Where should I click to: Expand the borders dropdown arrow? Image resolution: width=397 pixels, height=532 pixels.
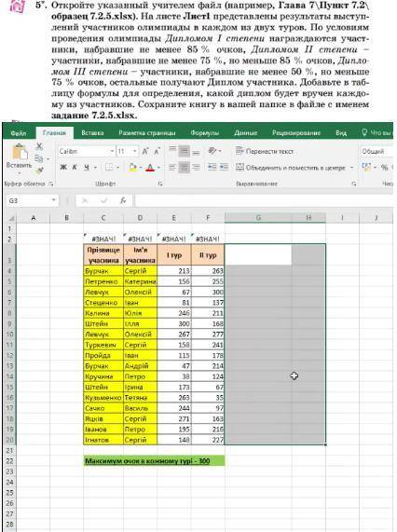coord(117,168)
